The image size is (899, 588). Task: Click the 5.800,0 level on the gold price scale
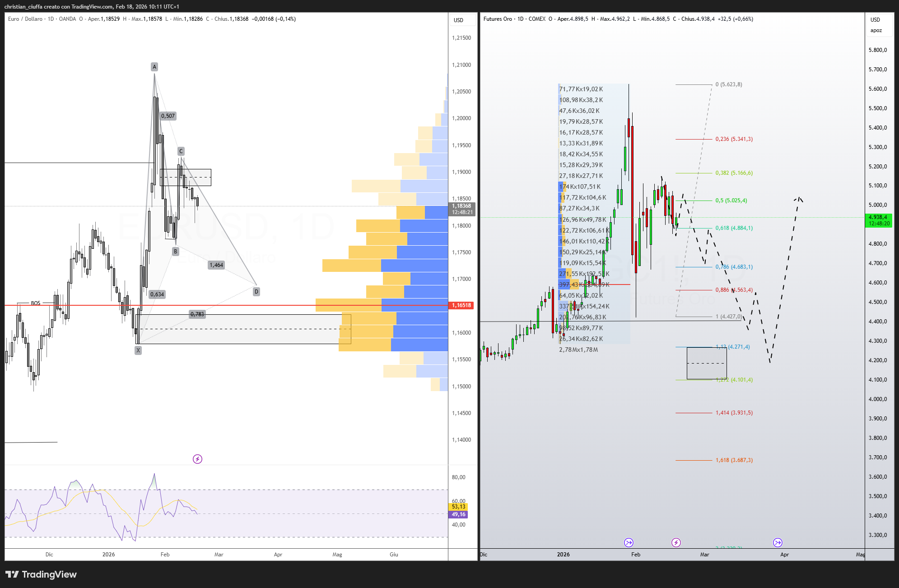tap(878, 50)
